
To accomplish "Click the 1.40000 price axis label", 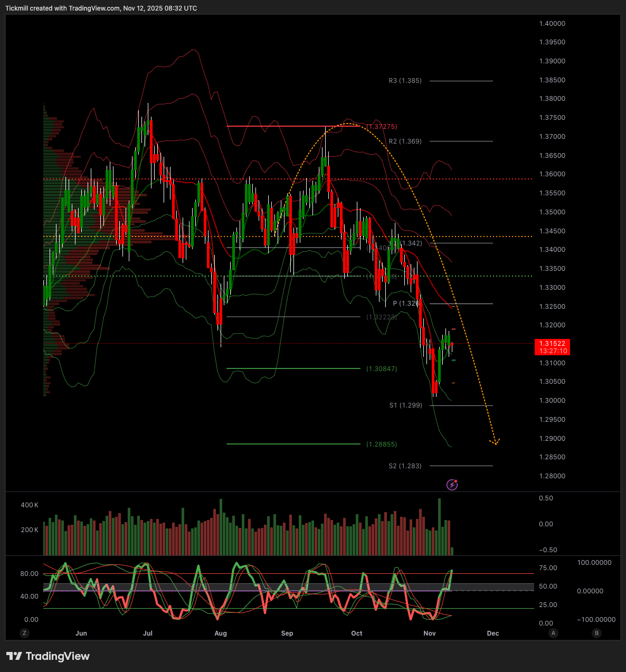I will click(x=552, y=24).
